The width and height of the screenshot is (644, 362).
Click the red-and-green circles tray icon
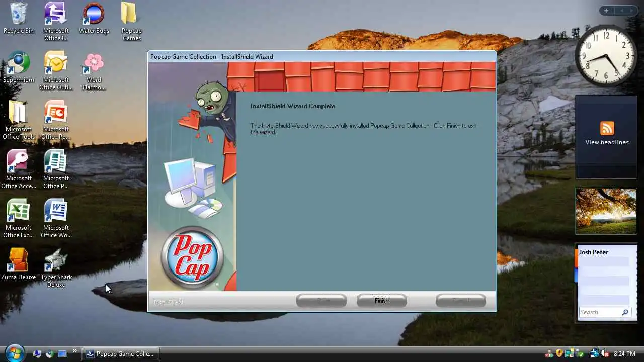click(549, 354)
